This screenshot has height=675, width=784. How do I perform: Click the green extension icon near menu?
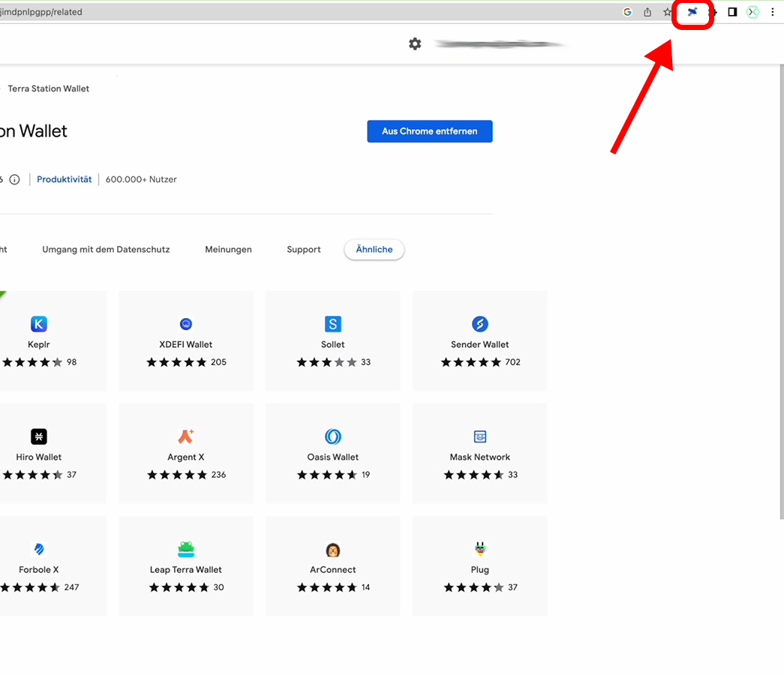752,12
